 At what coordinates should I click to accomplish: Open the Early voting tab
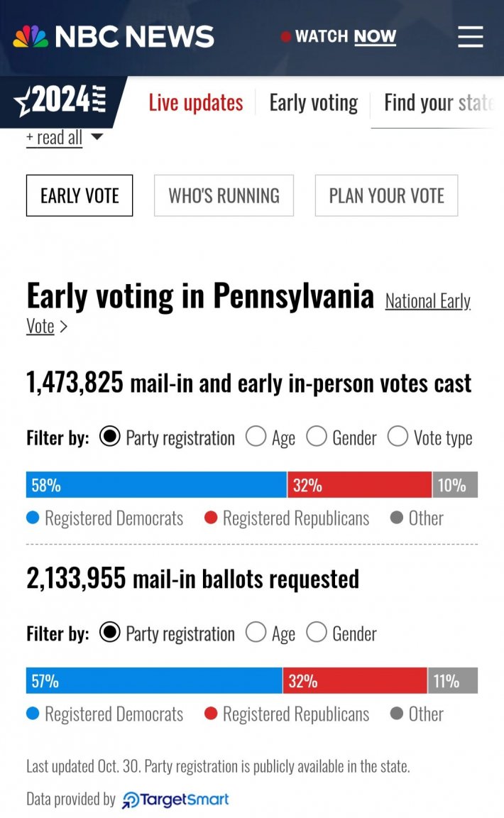[314, 102]
